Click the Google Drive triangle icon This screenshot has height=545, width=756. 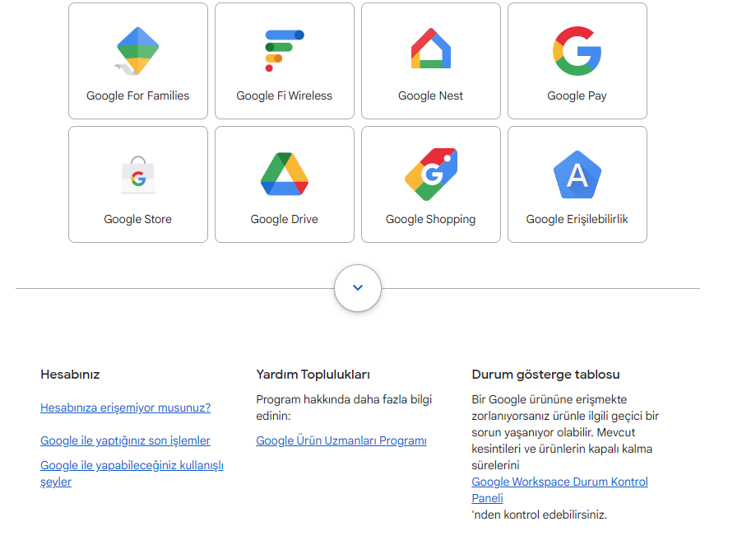pos(285,174)
